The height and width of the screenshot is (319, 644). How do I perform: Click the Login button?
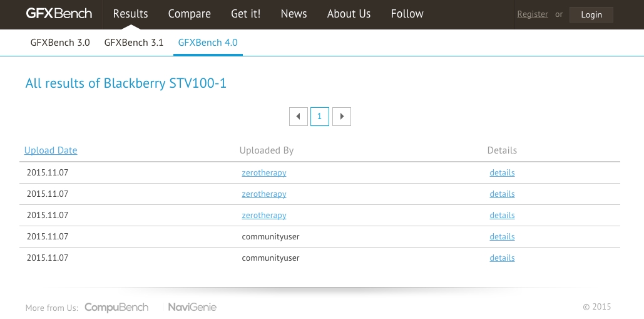591,14
